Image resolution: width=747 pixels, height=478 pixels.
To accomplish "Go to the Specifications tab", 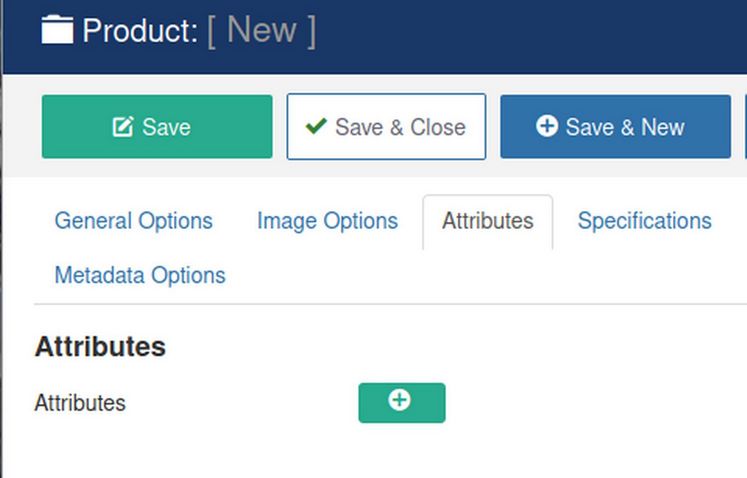I will [x=644, y=221].
